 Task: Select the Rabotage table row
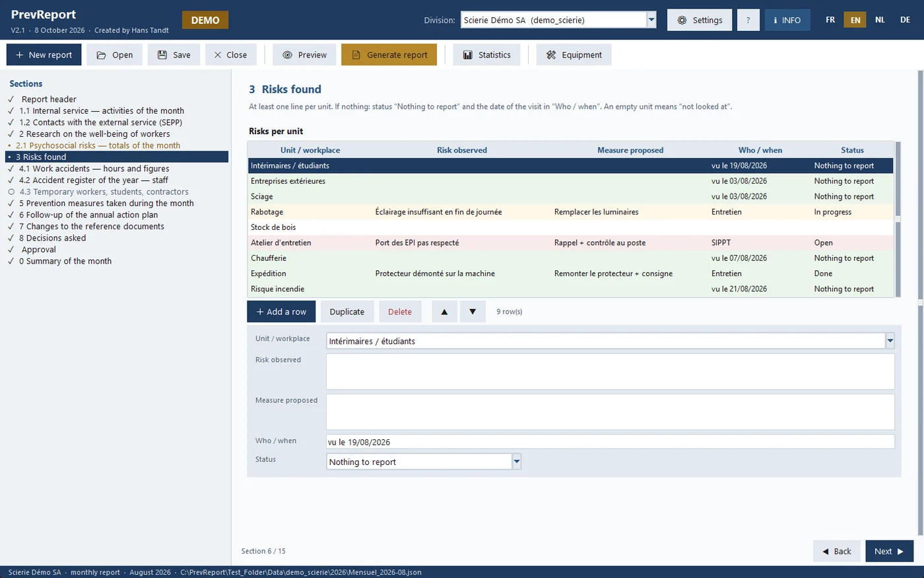(570, 212)
